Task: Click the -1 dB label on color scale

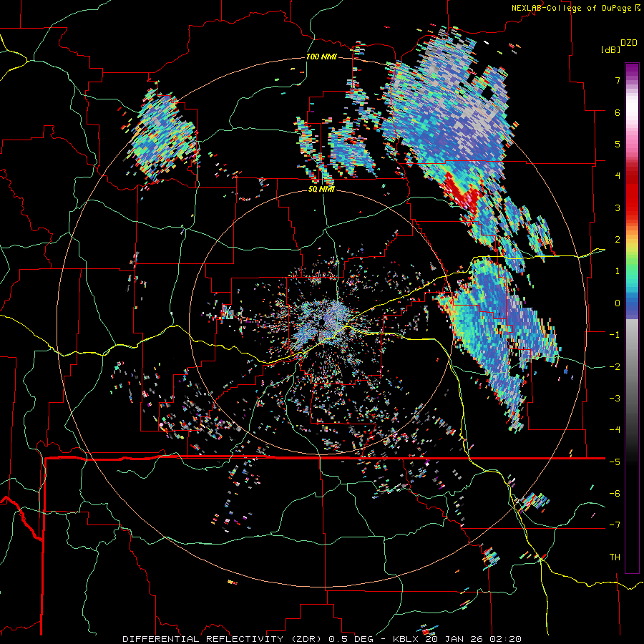Action: pyautogui.click(x=615, y=335)
